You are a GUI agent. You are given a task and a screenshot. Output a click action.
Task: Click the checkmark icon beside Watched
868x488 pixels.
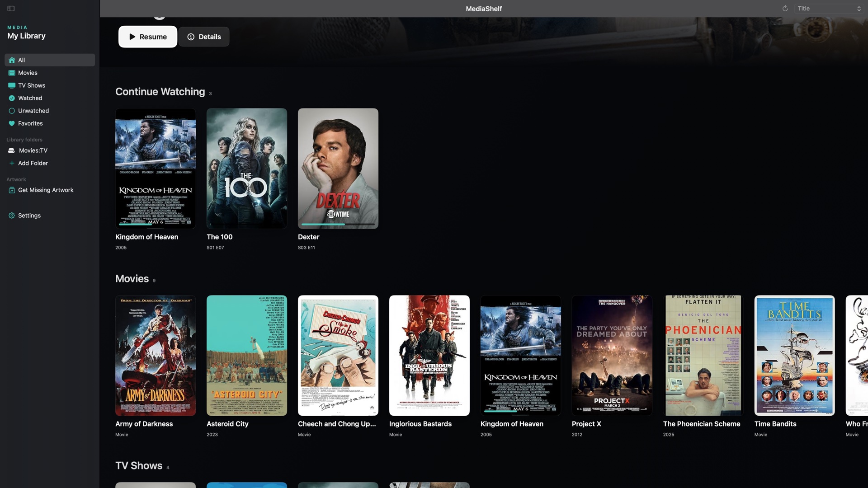click(x=12, y=98)
